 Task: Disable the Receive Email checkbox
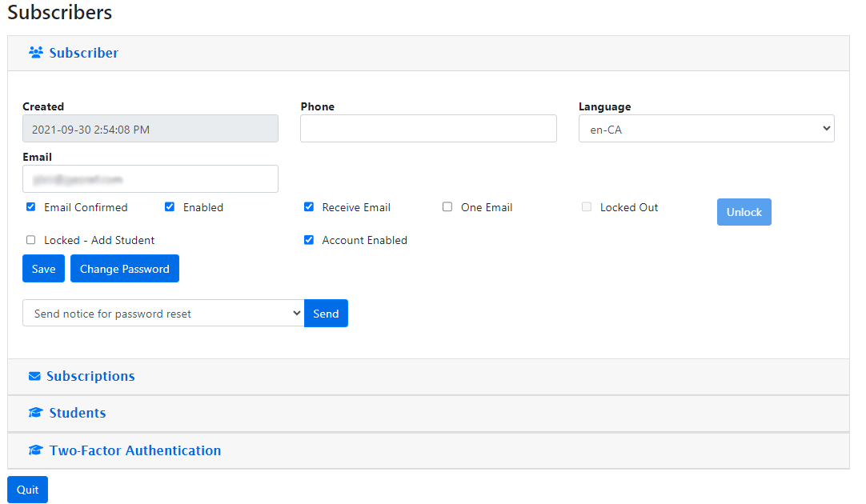pyautogui.click(x=309, y=207)
